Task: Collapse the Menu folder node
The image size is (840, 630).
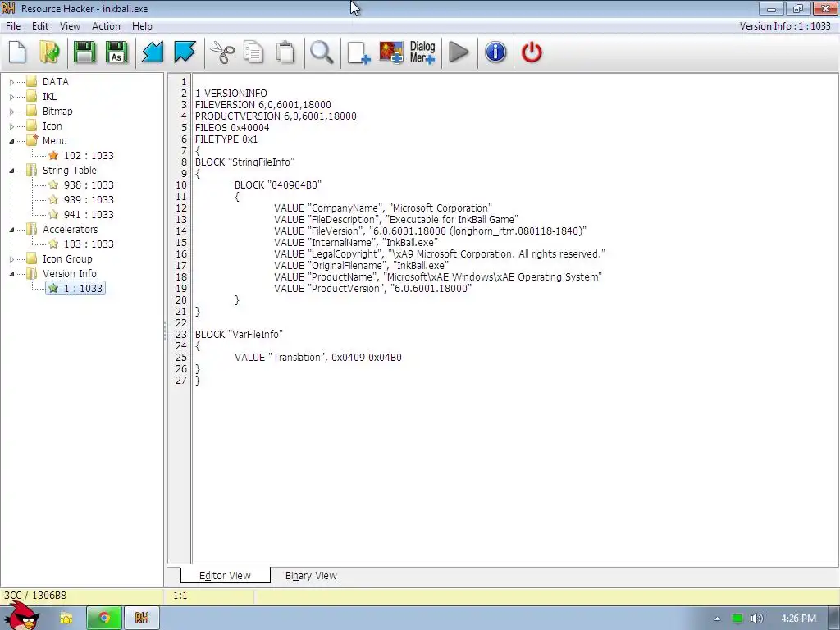Action: (x=11, y=141)
